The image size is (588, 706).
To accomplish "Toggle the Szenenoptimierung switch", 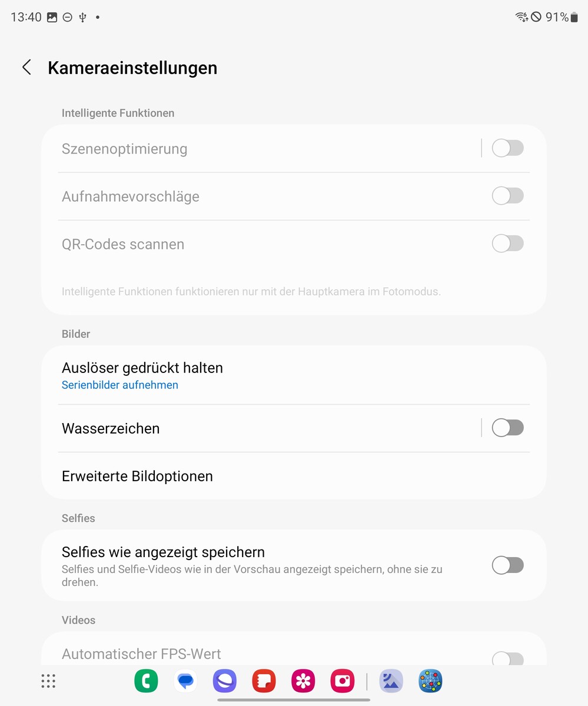I will coord(507,148).
